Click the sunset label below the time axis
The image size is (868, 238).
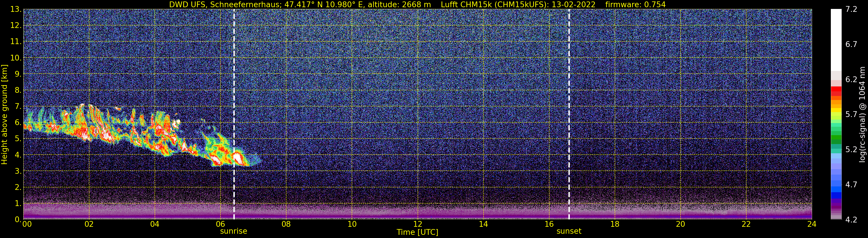point(569,231)
